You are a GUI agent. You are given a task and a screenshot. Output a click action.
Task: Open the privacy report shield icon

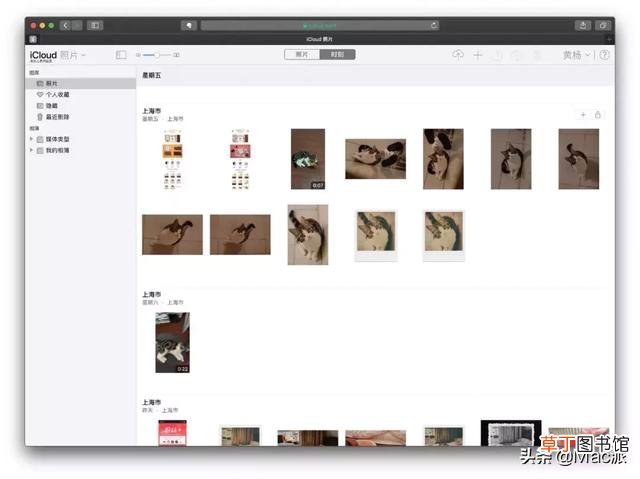point(189,25)
